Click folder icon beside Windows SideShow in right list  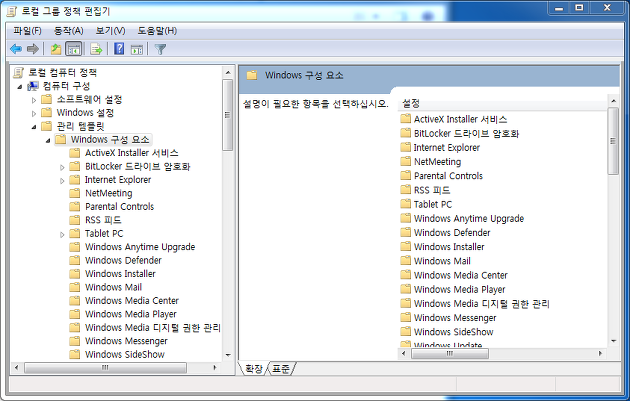click(x=406, y=331)
